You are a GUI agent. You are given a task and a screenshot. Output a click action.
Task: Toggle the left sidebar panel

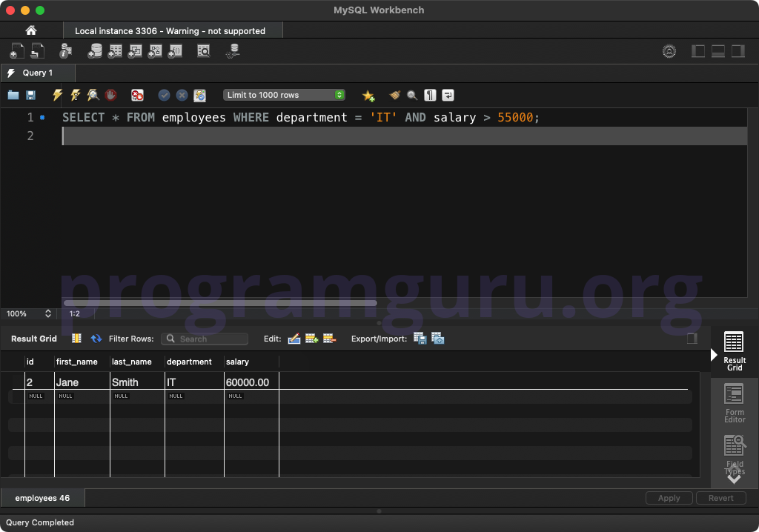(698, 51)
